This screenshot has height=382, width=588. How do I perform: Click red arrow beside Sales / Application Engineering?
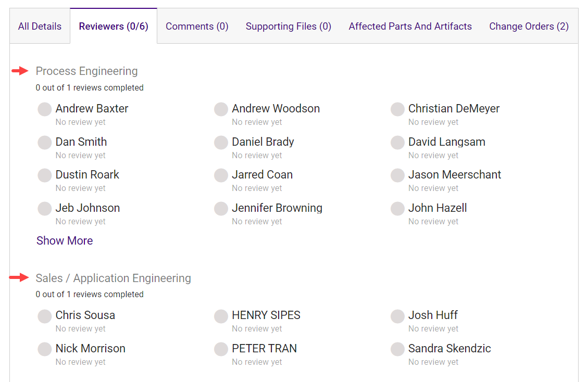point(19,278)
